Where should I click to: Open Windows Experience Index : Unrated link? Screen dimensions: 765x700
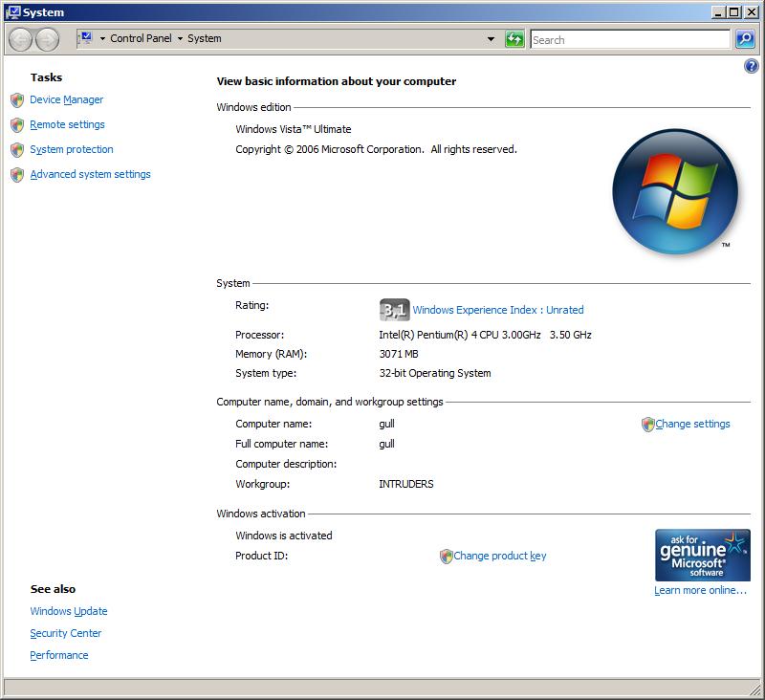[498, 310]
